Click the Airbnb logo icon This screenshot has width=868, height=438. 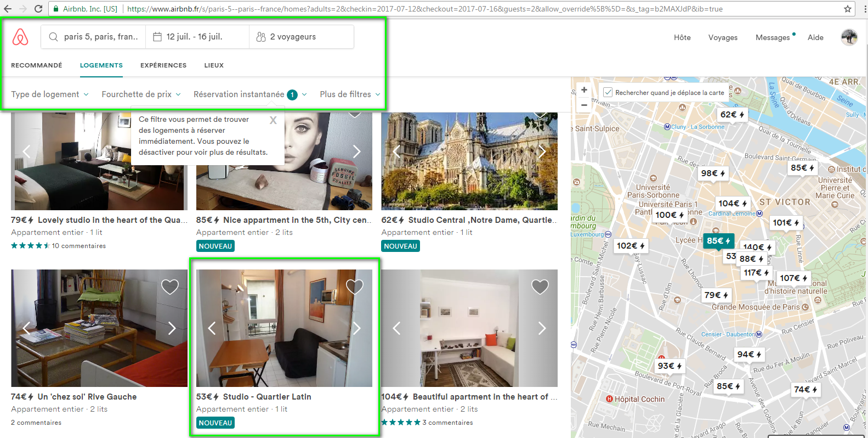click(x=20, y=37)
